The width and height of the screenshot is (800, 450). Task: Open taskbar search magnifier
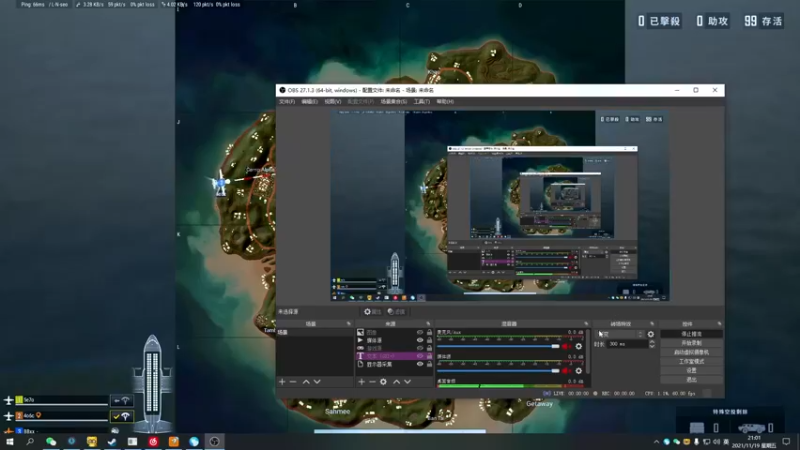pyautogui.click(x=30, y=441)
